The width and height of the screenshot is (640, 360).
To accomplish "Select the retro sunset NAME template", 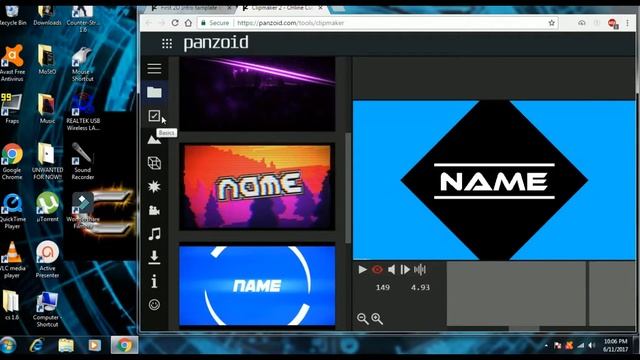I will (x=257, y=187).
